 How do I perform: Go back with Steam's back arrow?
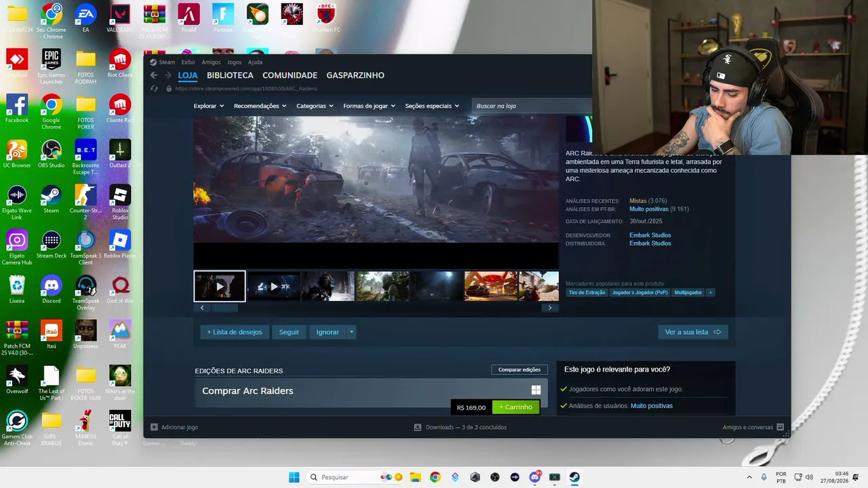tap(154, 75)
